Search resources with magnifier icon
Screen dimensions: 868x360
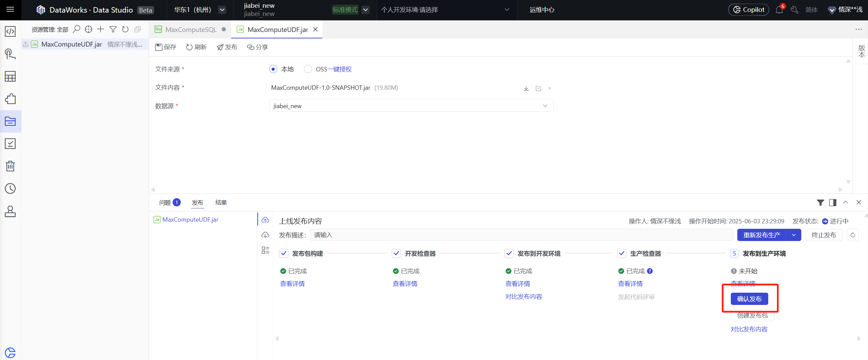[x=77, y=29]
